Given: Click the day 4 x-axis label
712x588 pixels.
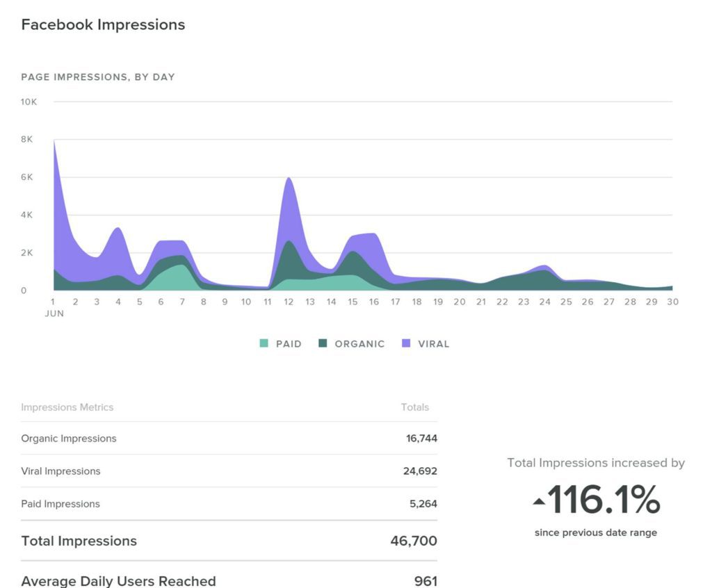Looking at the screenshot, I should (118, 302).
